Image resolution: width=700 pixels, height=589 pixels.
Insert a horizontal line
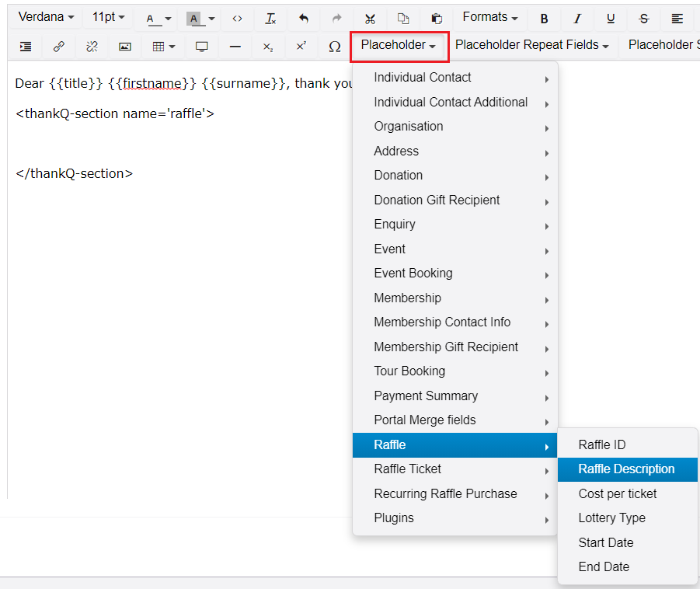click(x=235, y=47)
